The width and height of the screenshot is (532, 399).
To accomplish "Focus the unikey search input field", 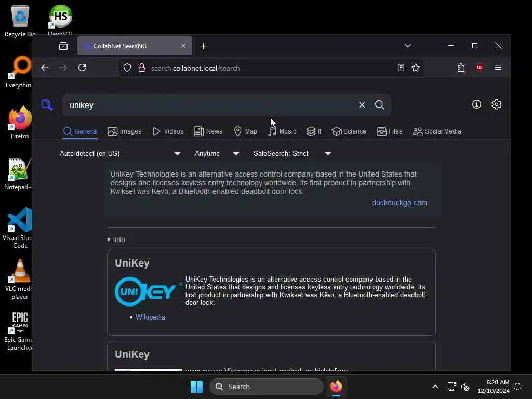I will [x=210, y=105].
